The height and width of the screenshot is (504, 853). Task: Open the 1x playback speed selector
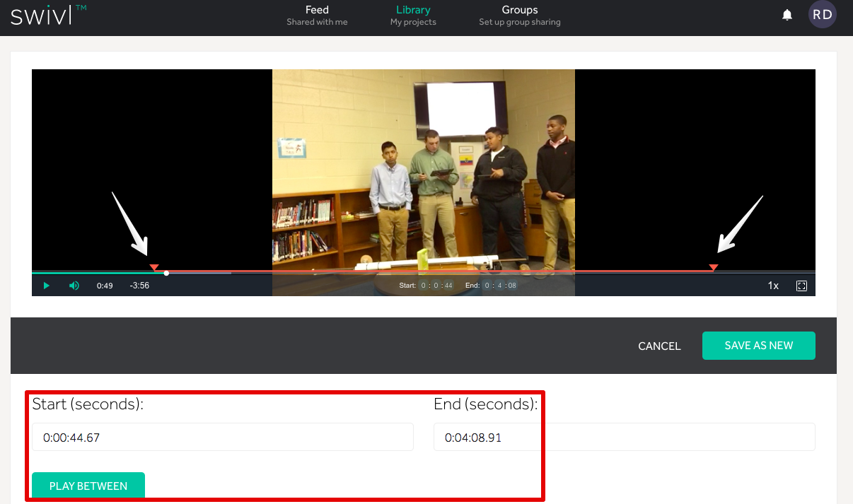[x=773, y=286]
